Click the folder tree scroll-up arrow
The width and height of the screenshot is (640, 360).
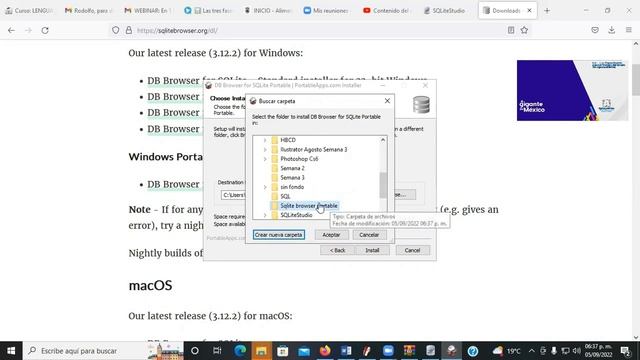pyautogui.click(x=383, y=140)
